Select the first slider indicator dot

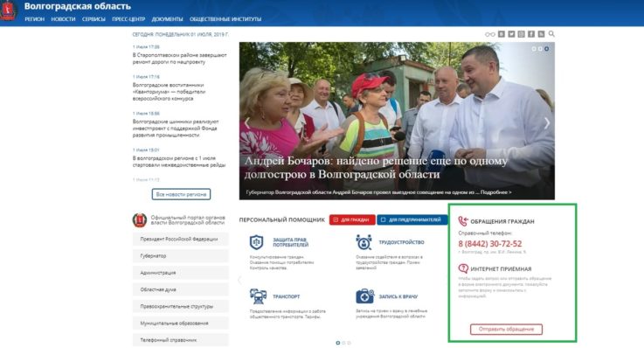(x=534, y=49)
